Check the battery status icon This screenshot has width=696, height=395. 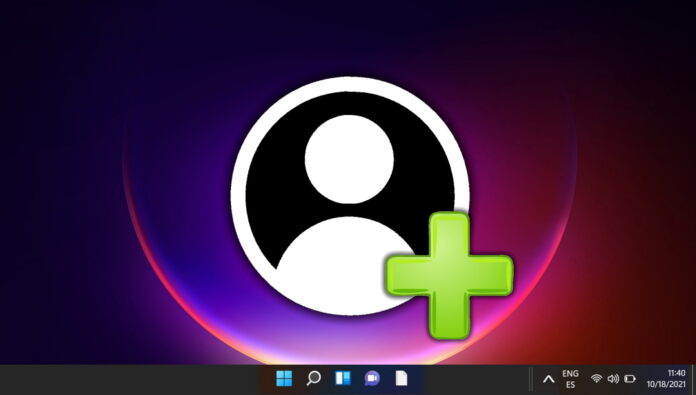[x=630, y=379]
